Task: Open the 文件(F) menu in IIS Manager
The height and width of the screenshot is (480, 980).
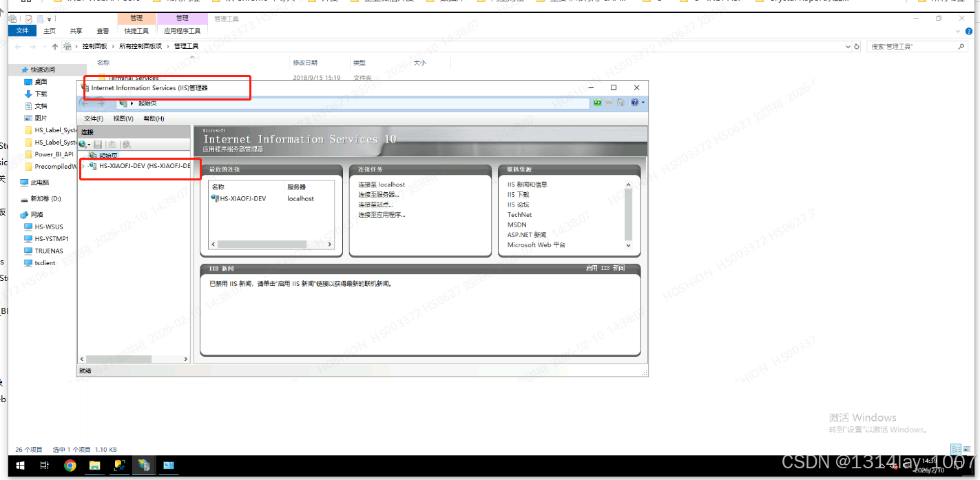Action: point(94,118)
